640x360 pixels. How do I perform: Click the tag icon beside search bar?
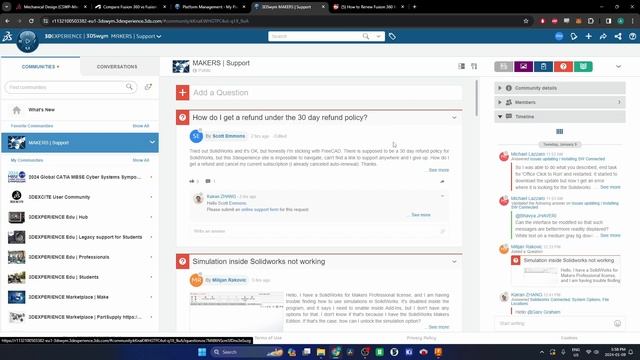point(392,36)
